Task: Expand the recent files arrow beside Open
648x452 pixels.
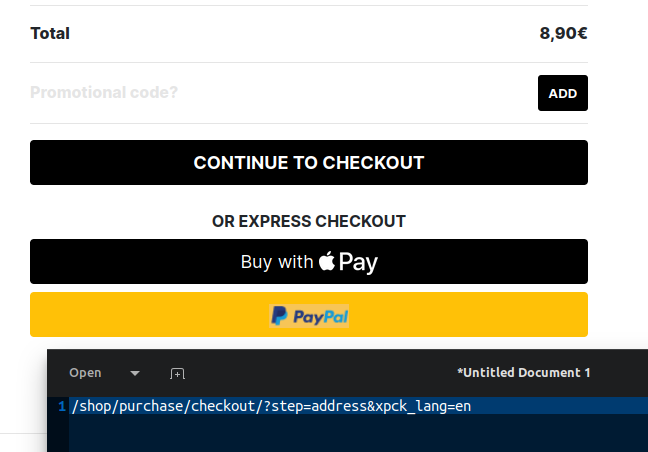Action: (x=135, y=373)
